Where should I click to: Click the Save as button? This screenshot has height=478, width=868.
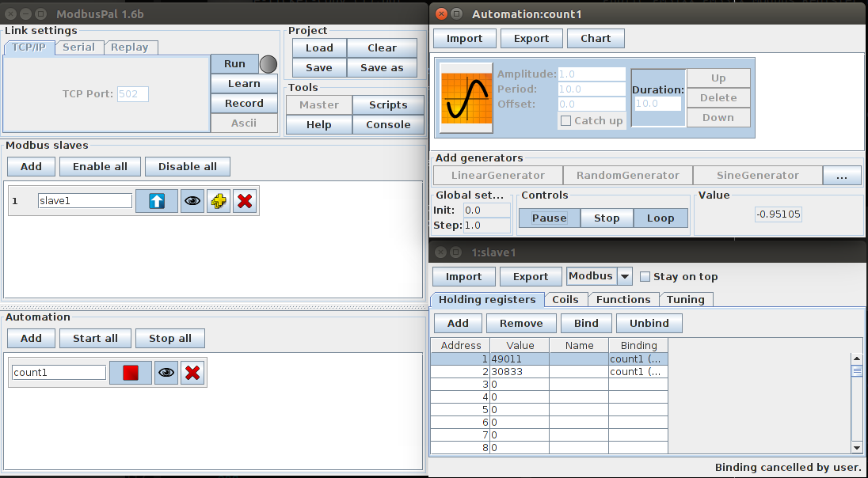tap(382, 67)
